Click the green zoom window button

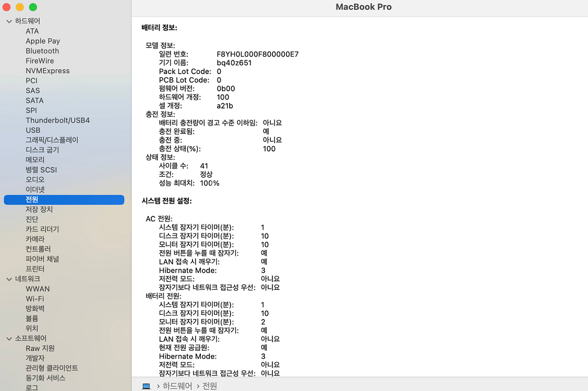tap(33, 7)
